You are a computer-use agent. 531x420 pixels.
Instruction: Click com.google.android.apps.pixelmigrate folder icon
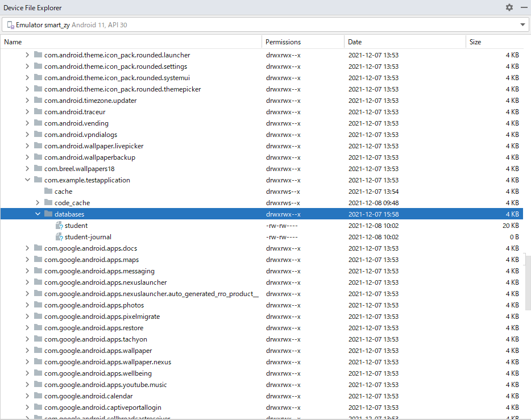coord(38,317)
